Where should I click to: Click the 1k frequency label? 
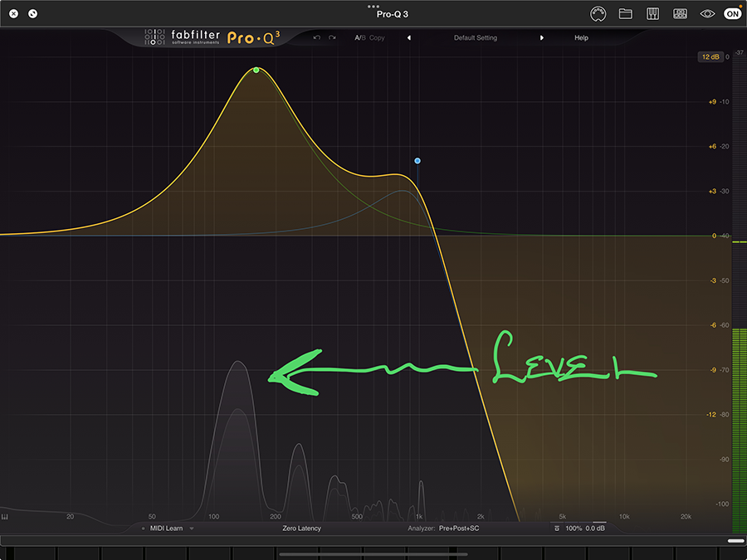point(419,517)
